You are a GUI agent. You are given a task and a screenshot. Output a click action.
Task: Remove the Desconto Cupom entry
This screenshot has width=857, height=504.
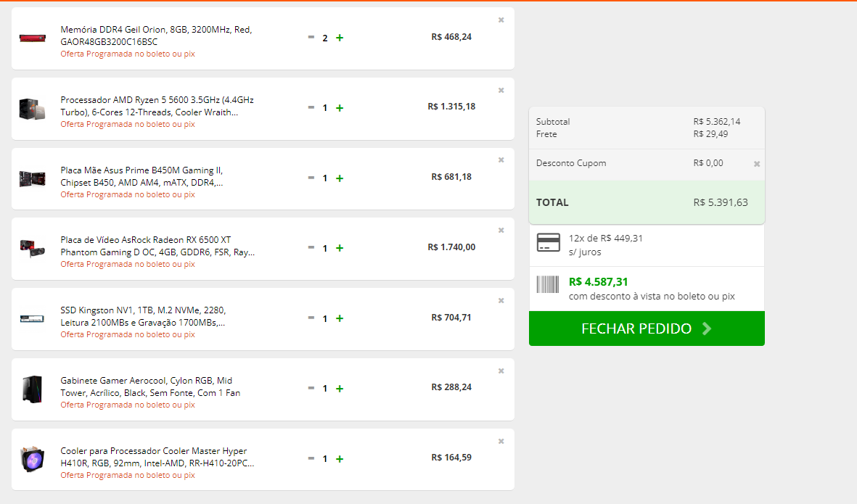757,164
